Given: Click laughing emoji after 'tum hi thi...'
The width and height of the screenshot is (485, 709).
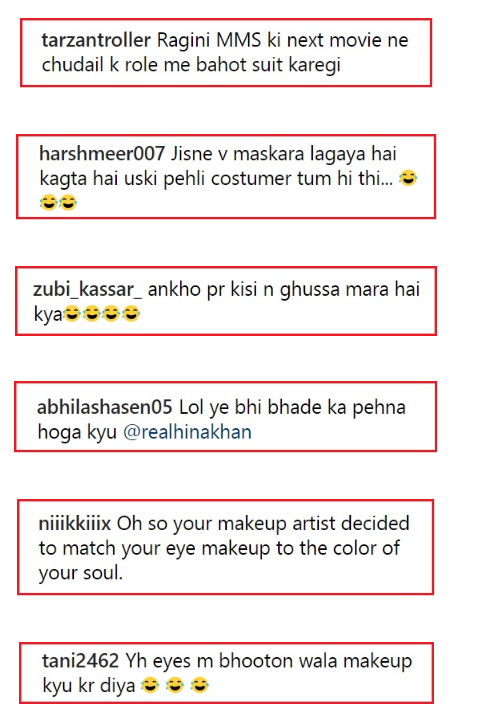Looking at the screenshot, I should tap(408, 178).
